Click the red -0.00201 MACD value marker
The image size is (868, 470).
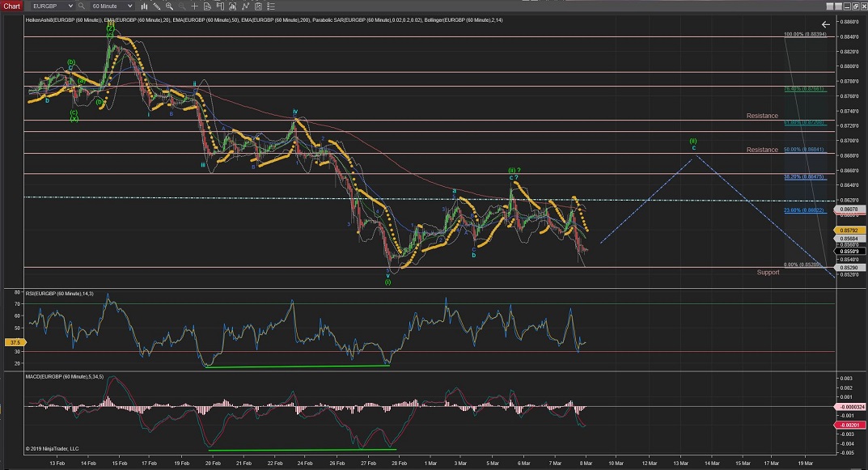pyautogui.click(x=849, y=426)
